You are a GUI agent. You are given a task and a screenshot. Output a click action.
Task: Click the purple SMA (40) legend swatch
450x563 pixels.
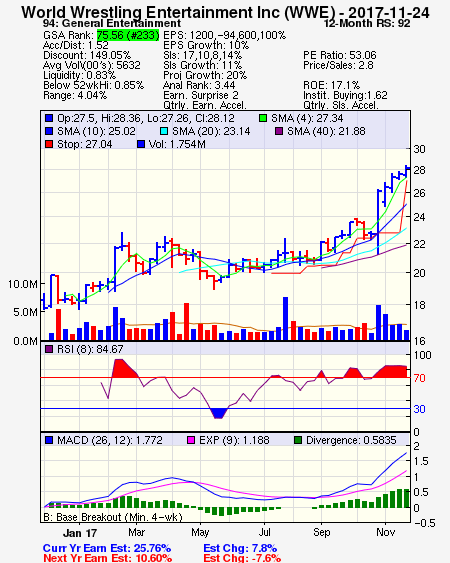point(279,131)
